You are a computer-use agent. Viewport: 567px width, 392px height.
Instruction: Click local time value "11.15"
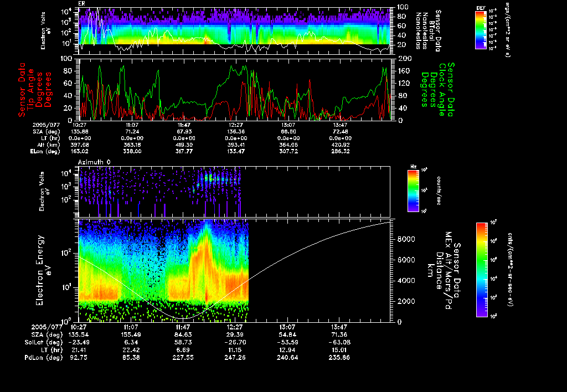click(235, 350)
